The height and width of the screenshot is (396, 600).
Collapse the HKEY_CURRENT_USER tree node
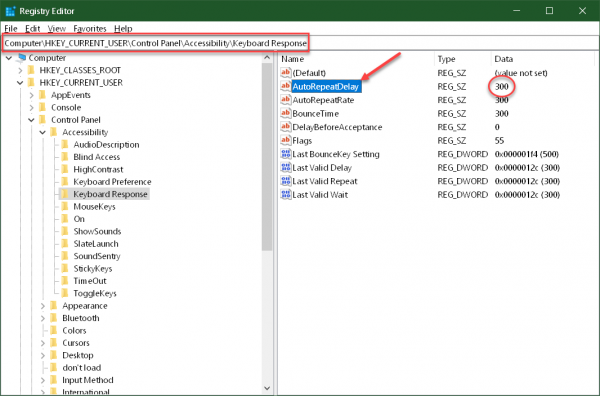[20, 83]
